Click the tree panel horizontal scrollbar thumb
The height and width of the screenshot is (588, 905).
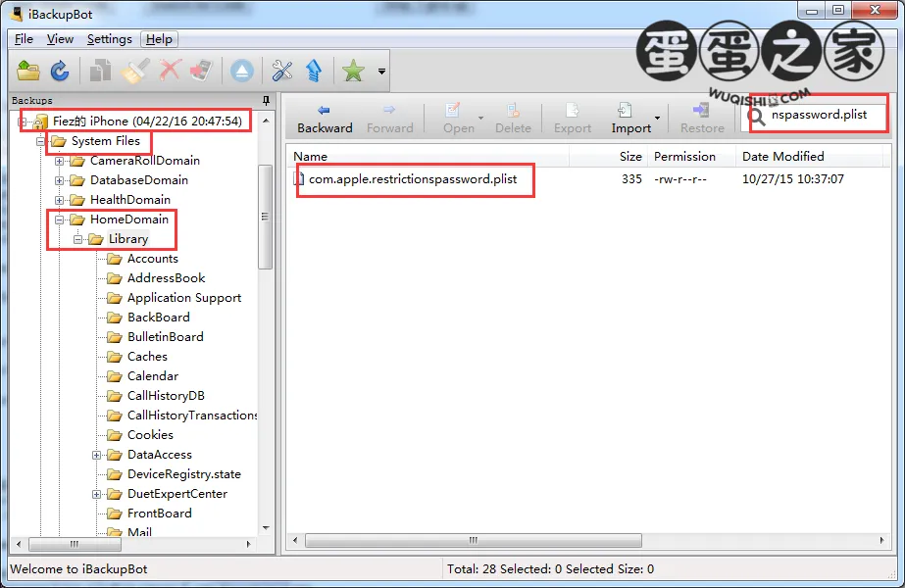[x=75, y=544]
